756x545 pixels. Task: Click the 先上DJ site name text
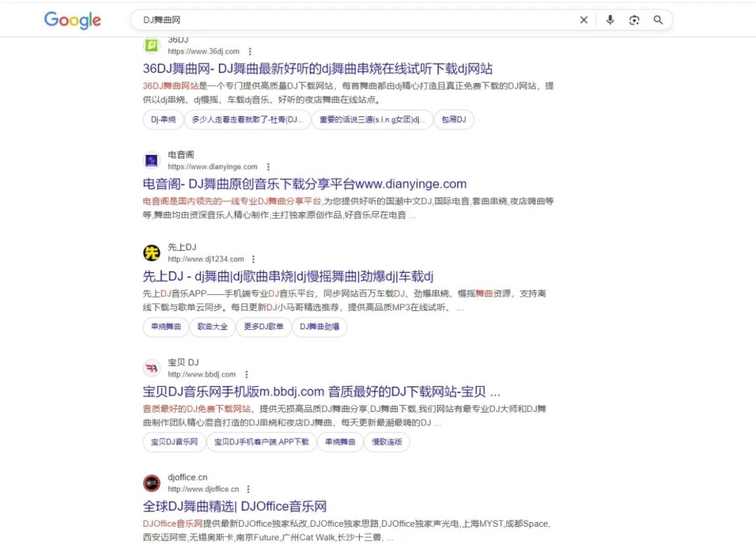182,247
